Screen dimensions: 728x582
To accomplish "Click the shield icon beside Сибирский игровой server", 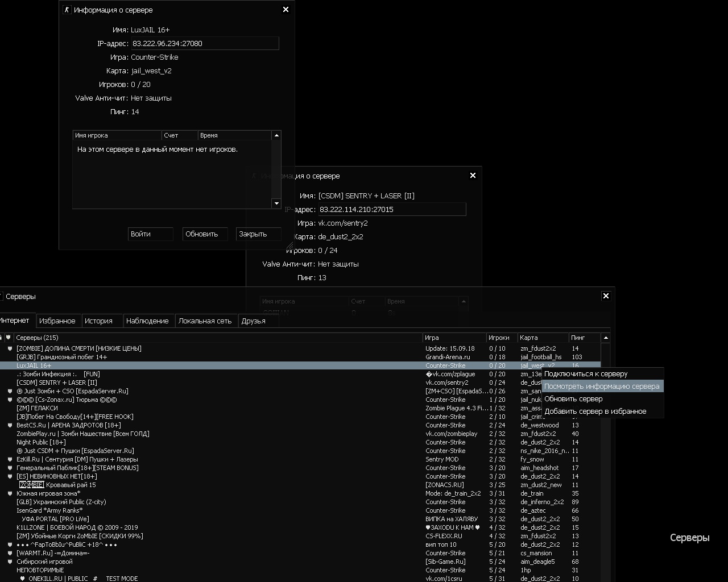I will tap(10, 562).
